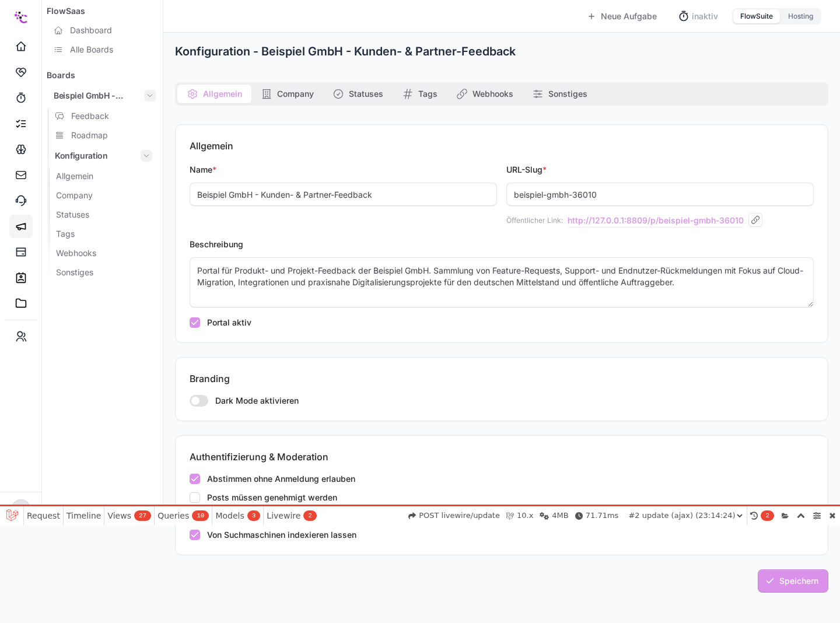840x623 pixels.
Task: Open the checklist tasks icon in left rail
Action: (x=21, y=123)
